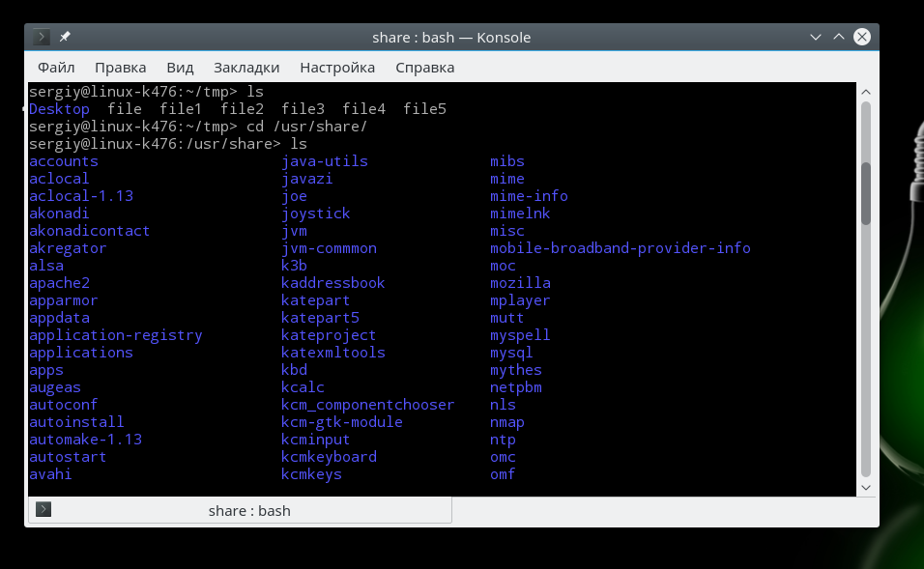Click the Desktop directory in ls output
The height and width of the screenshot is (569, 924).
point(59,109)
